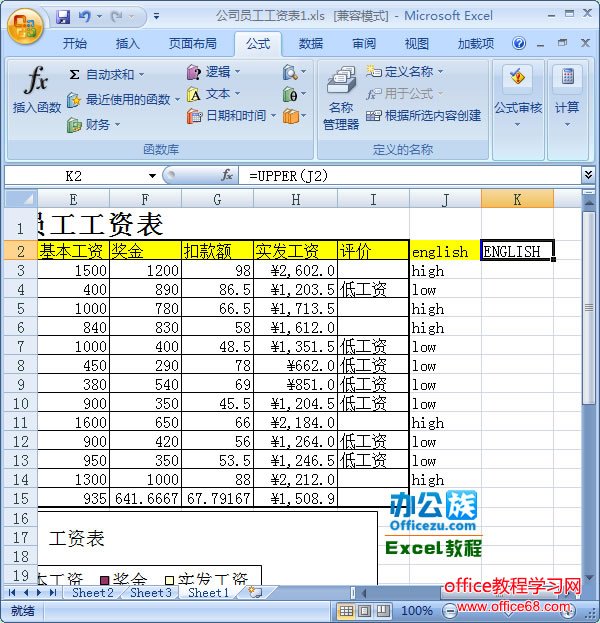The image size is (600, 623).
Task: Open math and trig functions icon
Action: (x=294, y=94)
